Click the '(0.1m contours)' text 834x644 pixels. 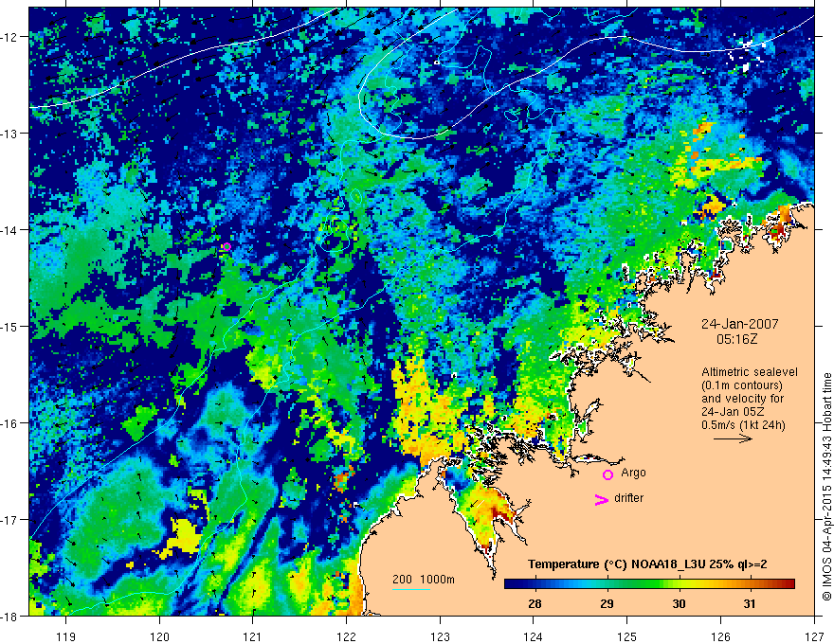[x=741, y=385]
